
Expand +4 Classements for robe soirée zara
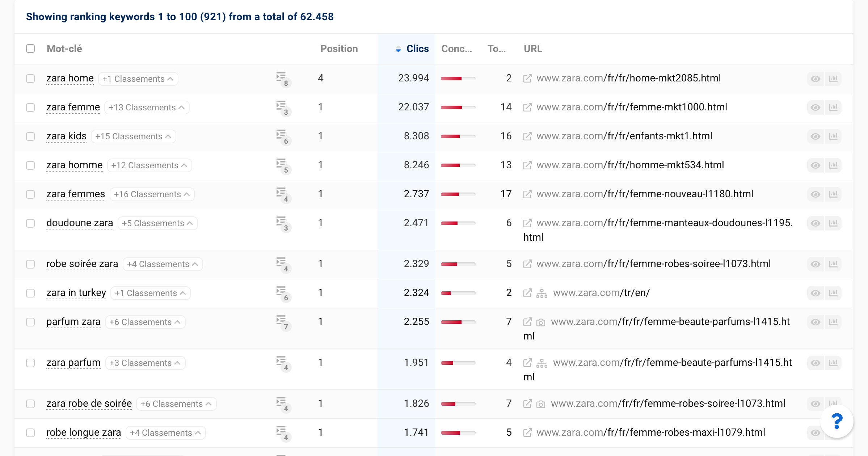pos(163,264)
